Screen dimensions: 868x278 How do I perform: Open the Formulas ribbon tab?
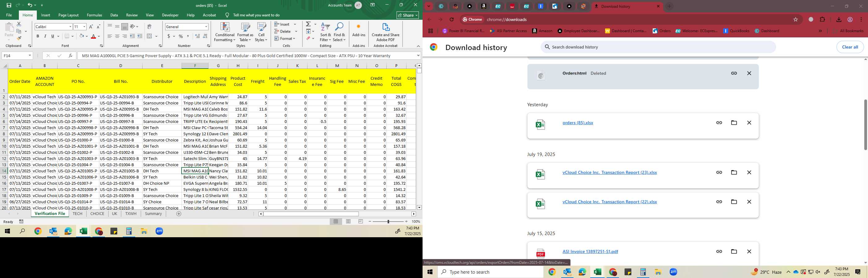[94, 15]
